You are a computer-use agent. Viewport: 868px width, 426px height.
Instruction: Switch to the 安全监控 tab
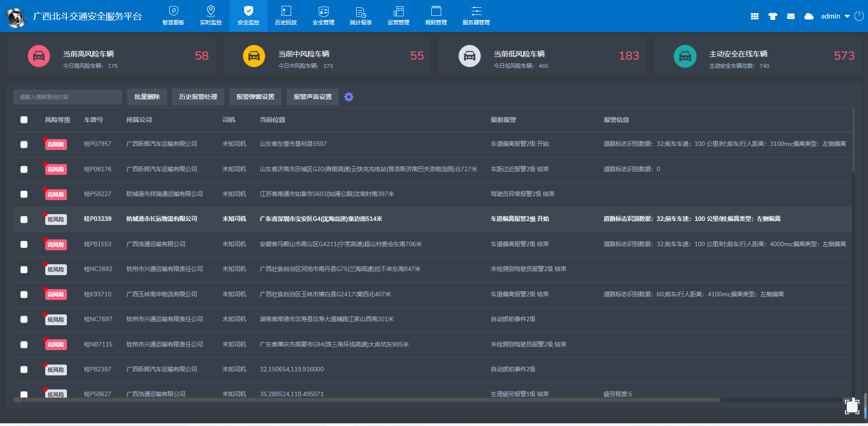point(248,16)
